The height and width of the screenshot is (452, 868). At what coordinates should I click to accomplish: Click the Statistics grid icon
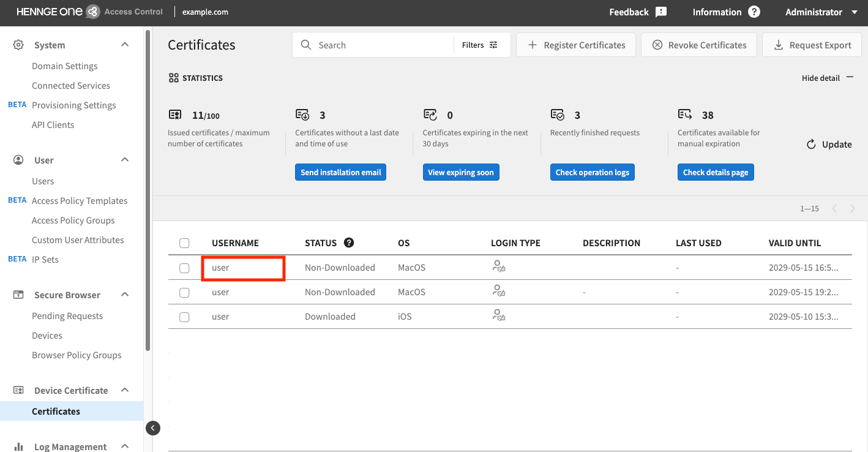pyautogui.click(x=174, y=78)
